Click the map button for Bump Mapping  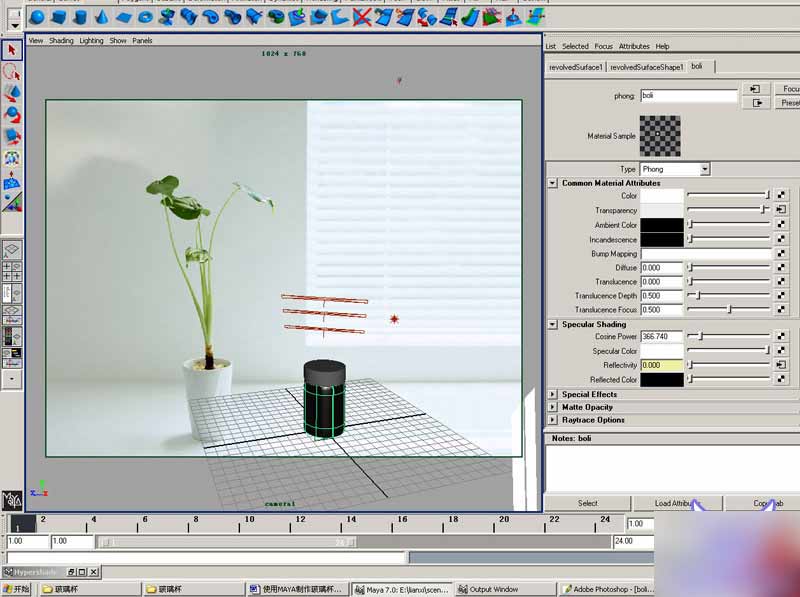click(781, 253)
